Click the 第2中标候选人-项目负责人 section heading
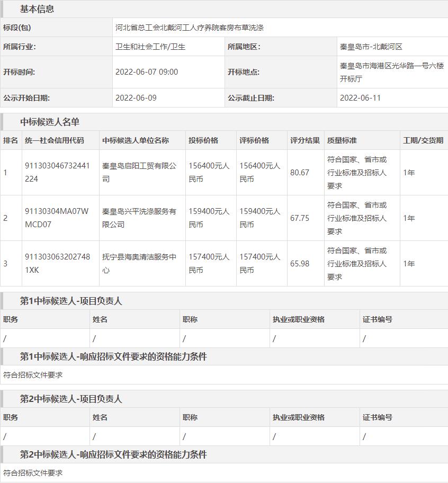Screen dimensions: 448x483 click(x=71, y=399)
